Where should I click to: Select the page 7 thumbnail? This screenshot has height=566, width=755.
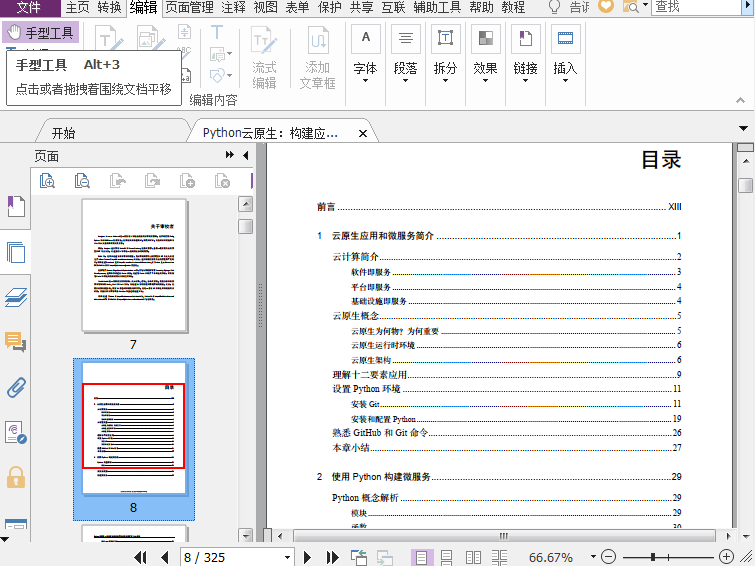[x=133, y=265]
